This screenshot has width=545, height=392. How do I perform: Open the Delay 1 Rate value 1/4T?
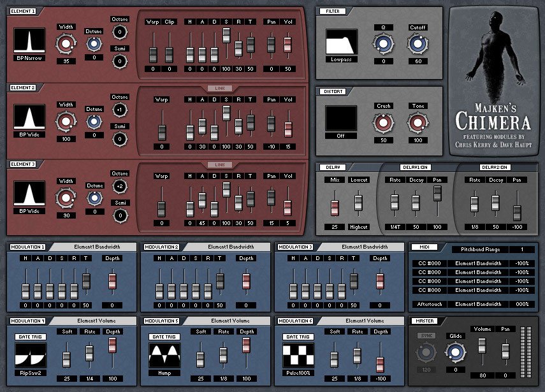coord(395,227)
